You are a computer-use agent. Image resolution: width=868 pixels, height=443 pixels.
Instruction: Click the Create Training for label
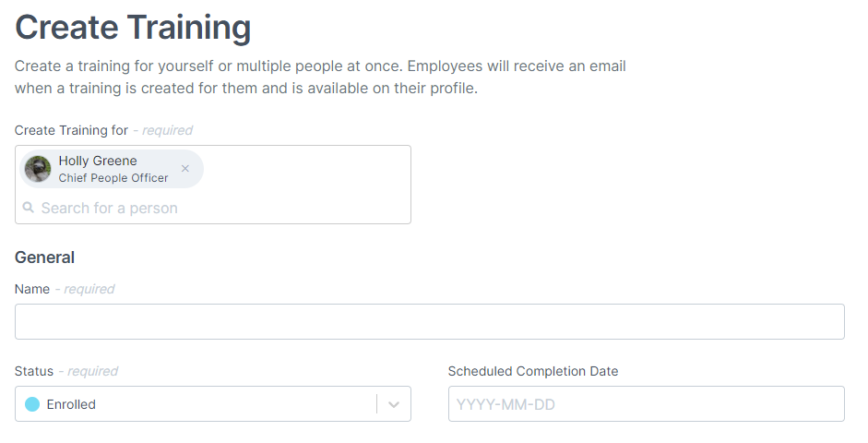coord(71,130)
